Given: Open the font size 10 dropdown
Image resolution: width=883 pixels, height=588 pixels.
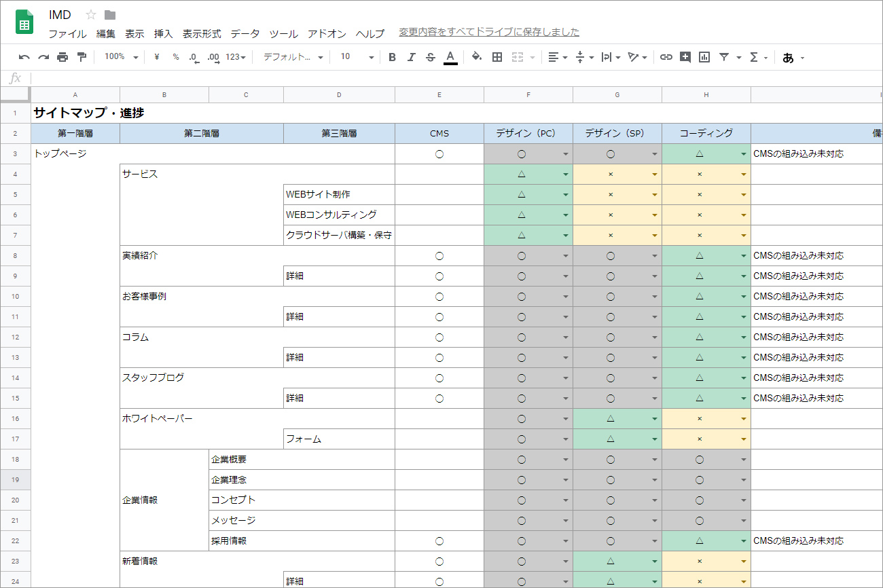Looking at the screenshot, I should pos(357,57).
